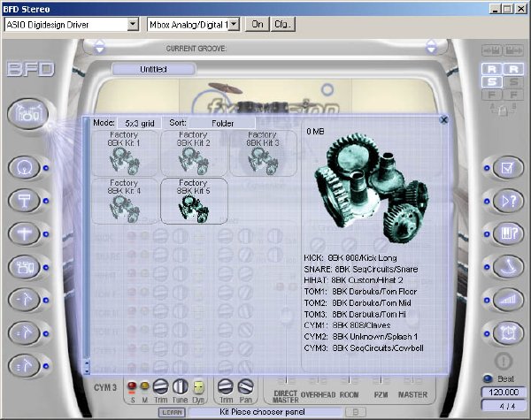Click the On button
Screen dimensions: 531x420
pos(258,25)
